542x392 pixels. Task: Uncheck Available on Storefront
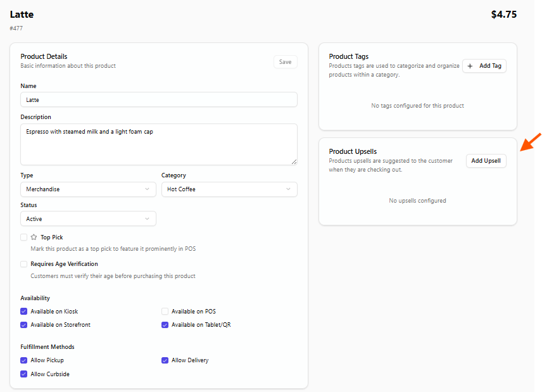pos(24,325)
